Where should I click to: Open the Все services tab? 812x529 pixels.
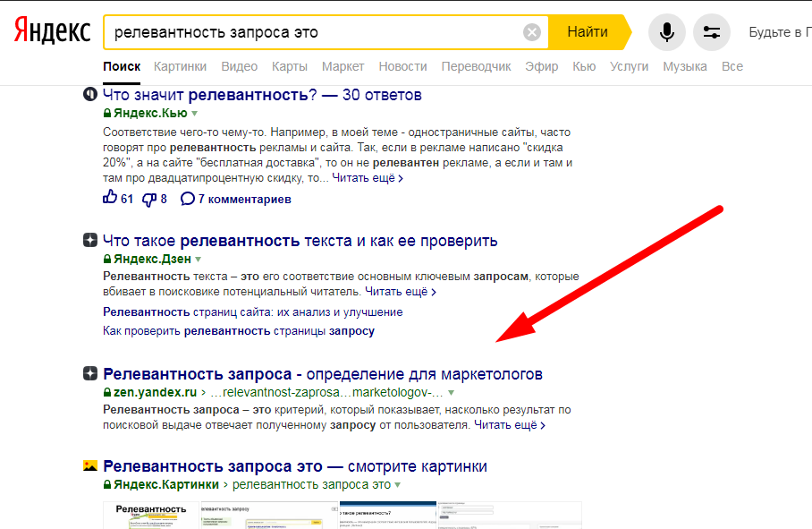(732, 67)
